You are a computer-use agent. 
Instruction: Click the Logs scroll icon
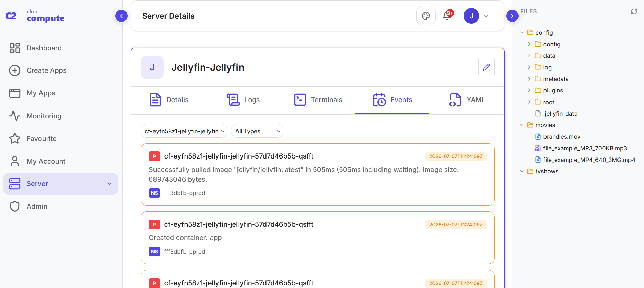click(233, 100)
